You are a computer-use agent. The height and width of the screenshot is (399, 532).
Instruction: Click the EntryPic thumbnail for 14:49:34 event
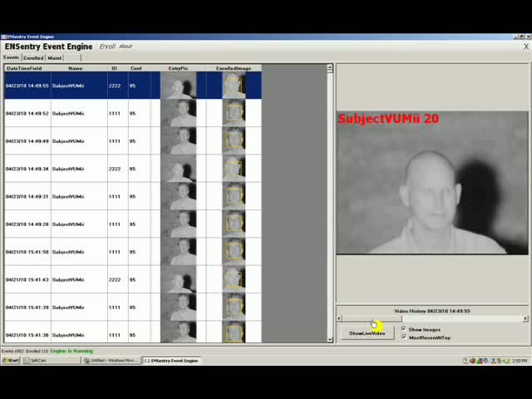tap(179, 169)
